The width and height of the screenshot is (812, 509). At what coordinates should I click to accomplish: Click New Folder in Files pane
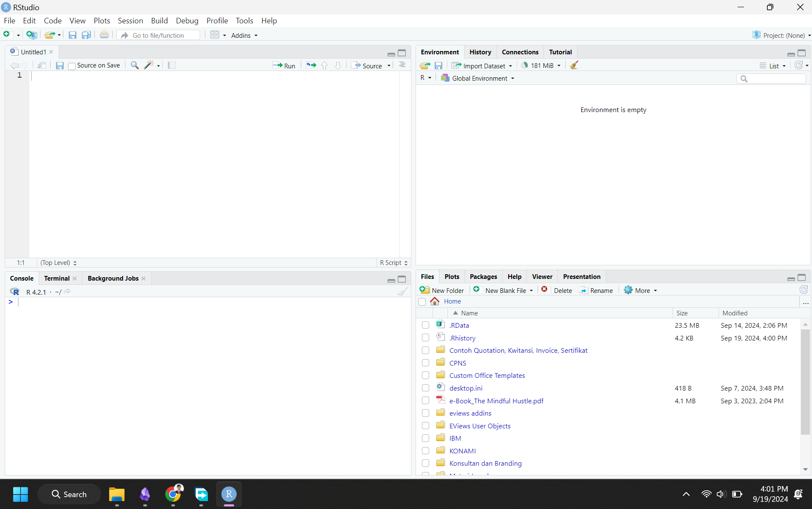[442, 290]
